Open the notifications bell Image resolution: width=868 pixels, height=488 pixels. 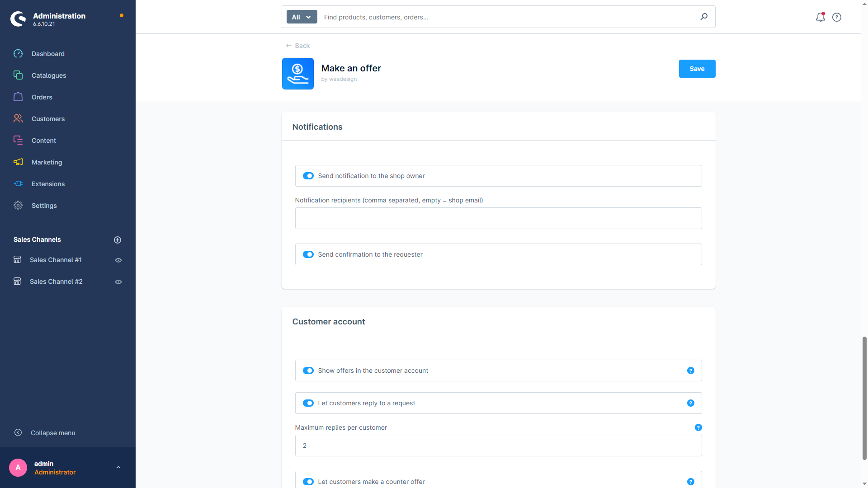(x=820, y=17)
